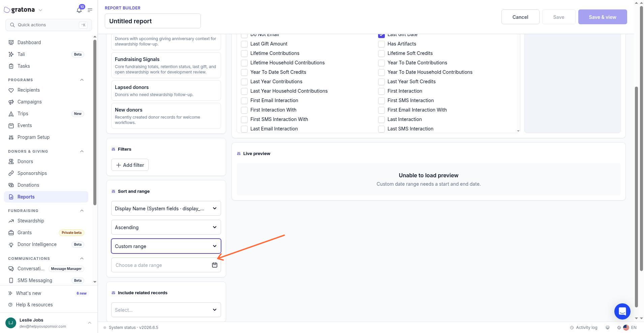The image size is (644, 333).
Task: Click the sidebar vertical scrollbar
Action: (x=95, y=122)
